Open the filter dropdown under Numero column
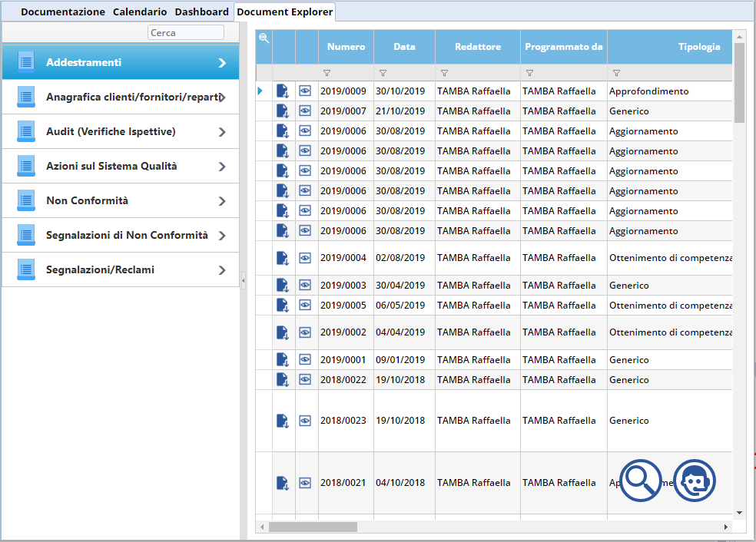Image resolution: width=756 pixels, height=542 pixels. click(x=327, y=73)
